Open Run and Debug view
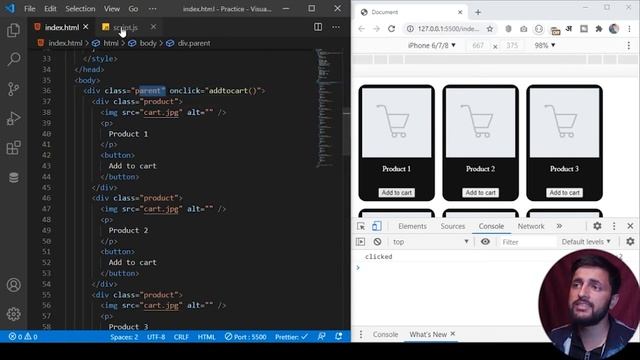The image size is (640, 360). 13,118
